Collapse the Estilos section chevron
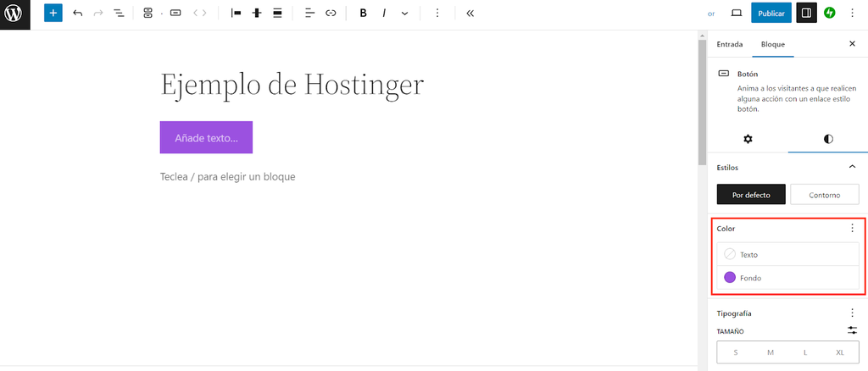This screenshot has height=371, width=868. (x=852, y=168)
